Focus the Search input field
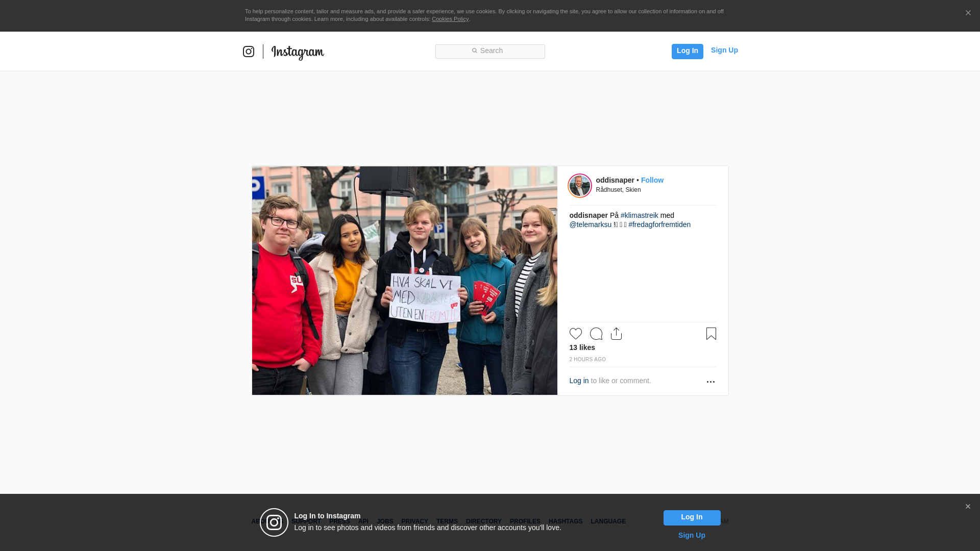The height and width of the screenshot is (551, 980). pos(490,51)
